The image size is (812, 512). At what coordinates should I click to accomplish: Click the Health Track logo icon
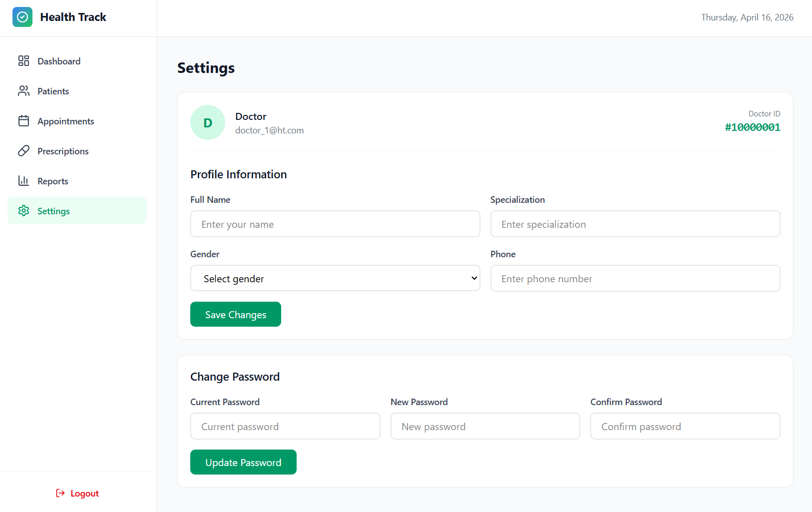pos(22,17)
